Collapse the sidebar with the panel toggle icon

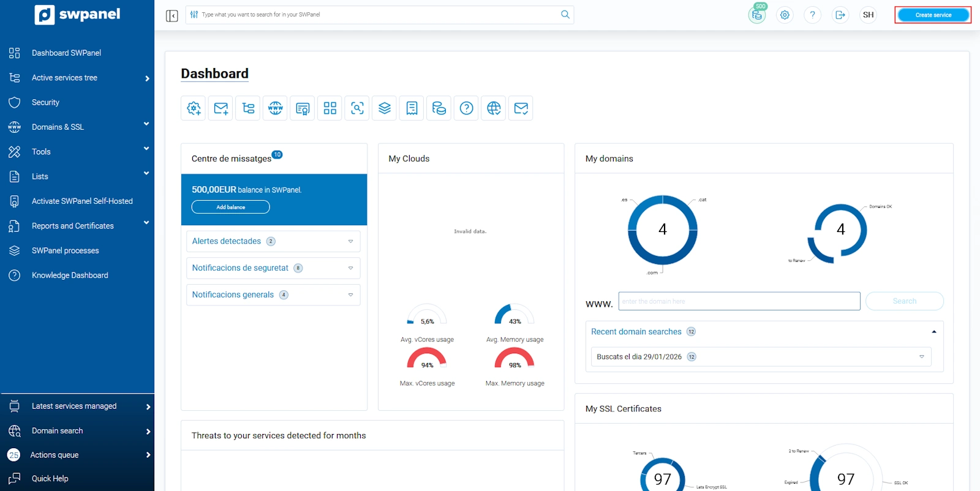pyautogui.click(x=171, y=15)
